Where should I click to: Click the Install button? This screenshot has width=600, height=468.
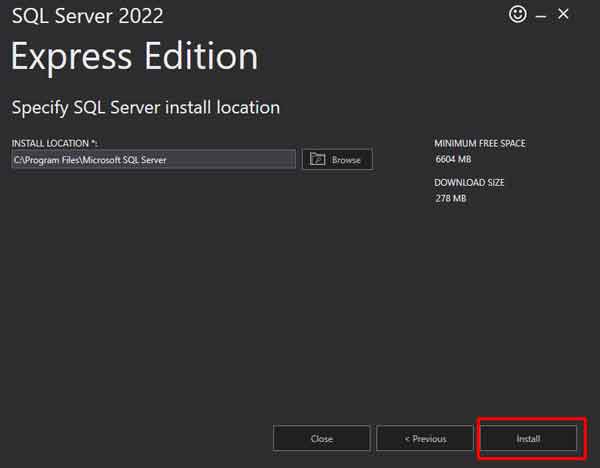point(528,438)
